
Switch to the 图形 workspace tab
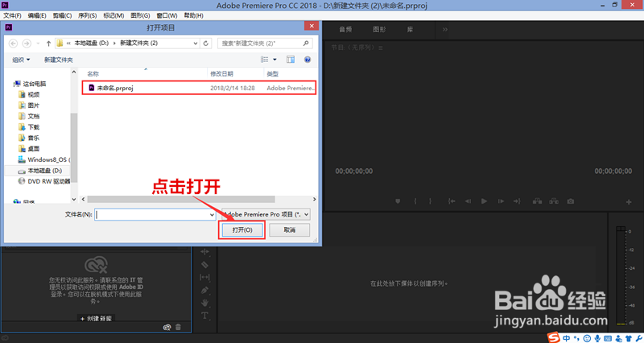click(x=379, y=30)
